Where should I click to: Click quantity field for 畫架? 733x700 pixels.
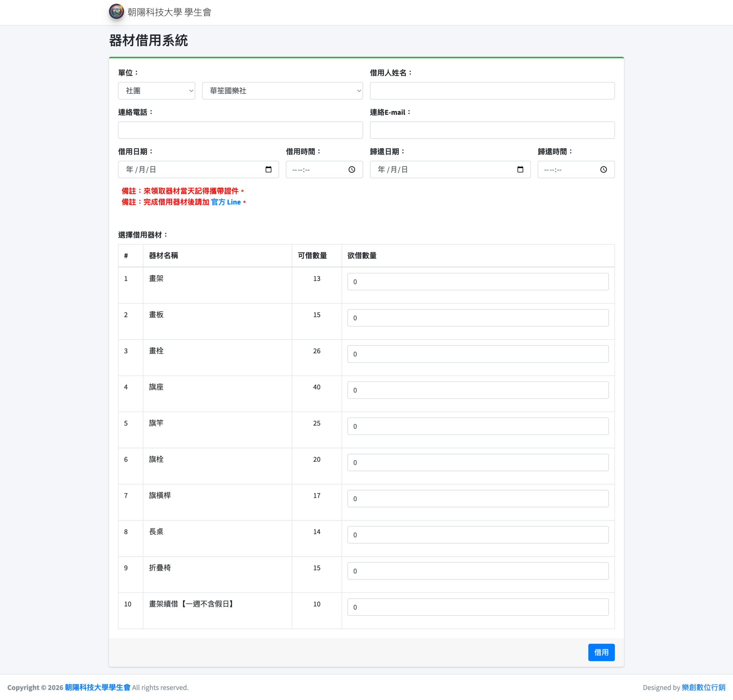point(478,282)
